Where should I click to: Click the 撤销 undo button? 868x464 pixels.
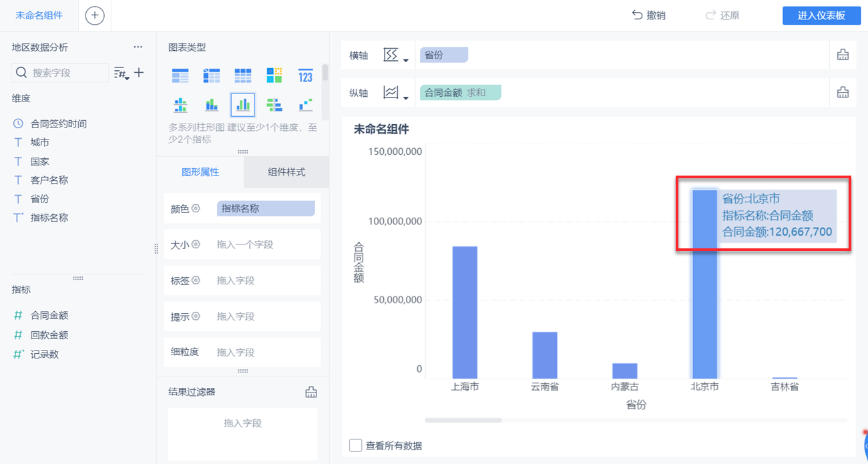[648, 15]
